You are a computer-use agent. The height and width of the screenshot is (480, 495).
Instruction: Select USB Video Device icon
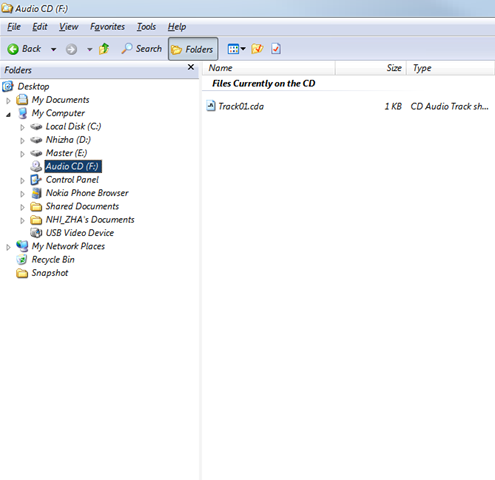click(x=36, y=233)
